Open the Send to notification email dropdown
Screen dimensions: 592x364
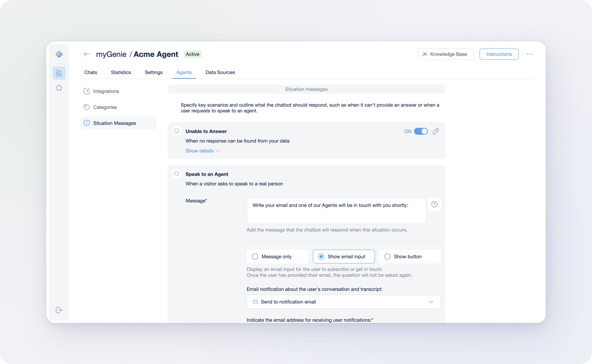pyautogui.click(x=344, y=302)
